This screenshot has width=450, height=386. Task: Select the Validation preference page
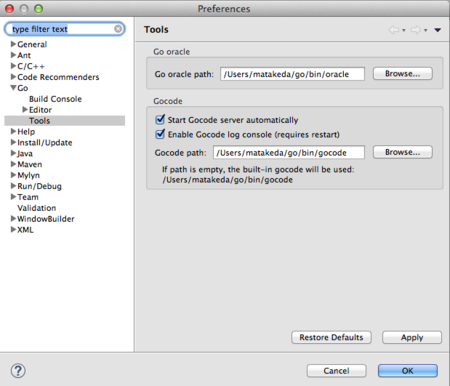(37, 208)
